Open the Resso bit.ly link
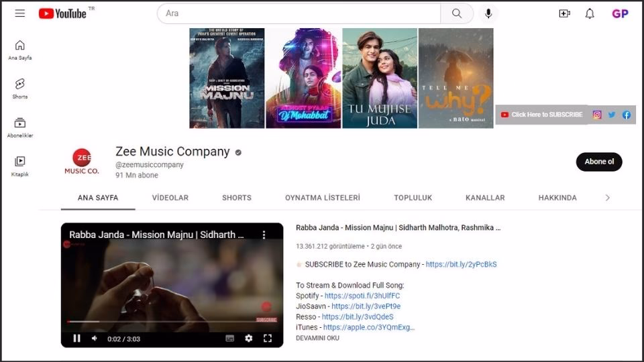644x362 pixels. click(x=358, y=317)
